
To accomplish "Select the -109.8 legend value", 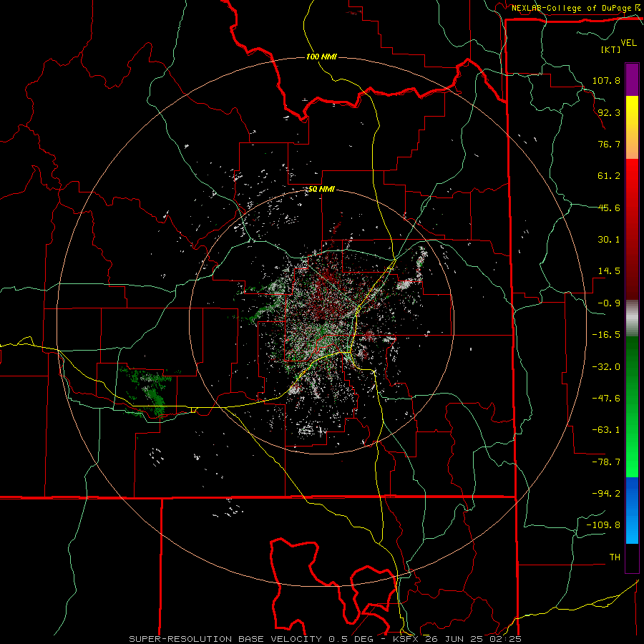I will point(603,525).
